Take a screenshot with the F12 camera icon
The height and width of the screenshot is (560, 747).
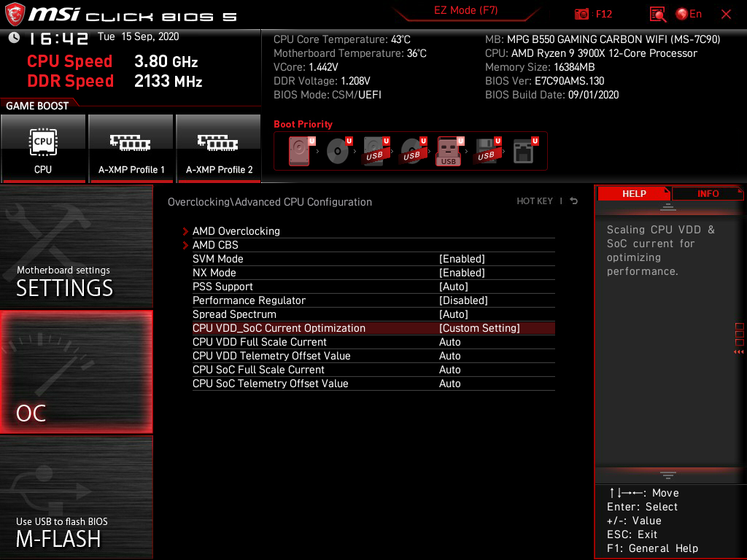click(581, 15)
